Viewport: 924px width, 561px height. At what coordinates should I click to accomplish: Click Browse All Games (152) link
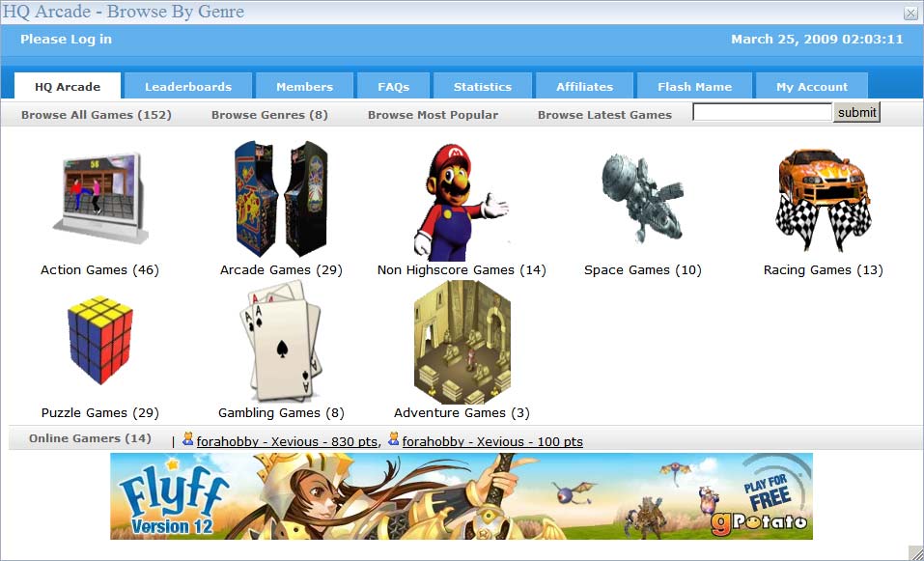tap(96, 114)
